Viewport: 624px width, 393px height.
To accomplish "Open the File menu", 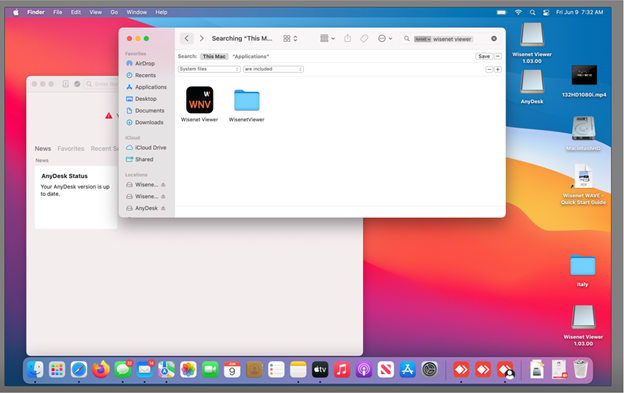I will click(58, 12).
